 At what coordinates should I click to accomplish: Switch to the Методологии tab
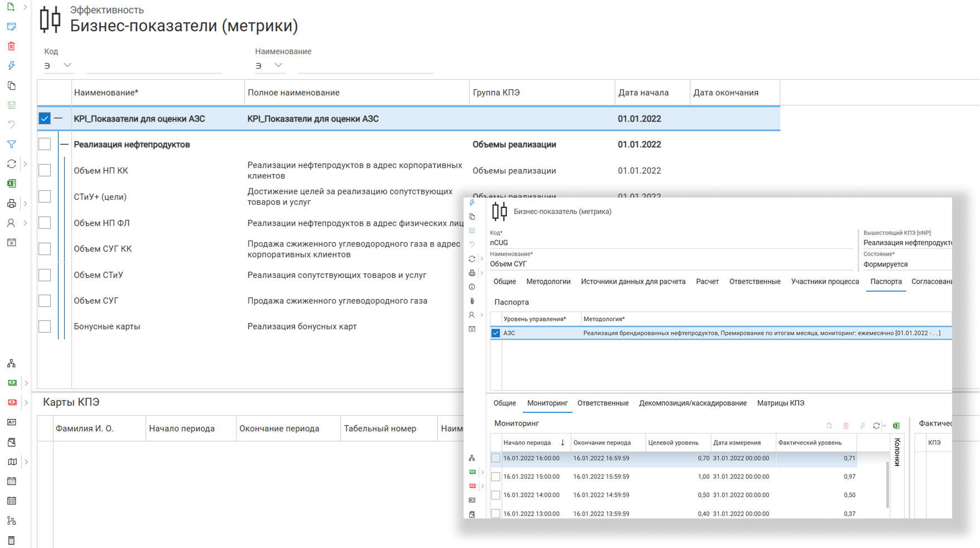tap(548, 282)
